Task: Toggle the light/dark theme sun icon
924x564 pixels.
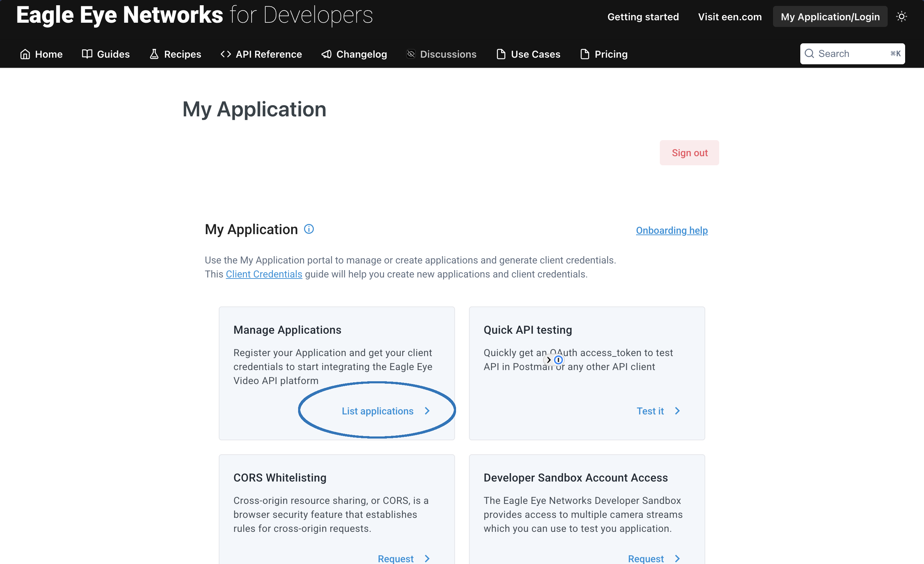Action: pos(901,16)
